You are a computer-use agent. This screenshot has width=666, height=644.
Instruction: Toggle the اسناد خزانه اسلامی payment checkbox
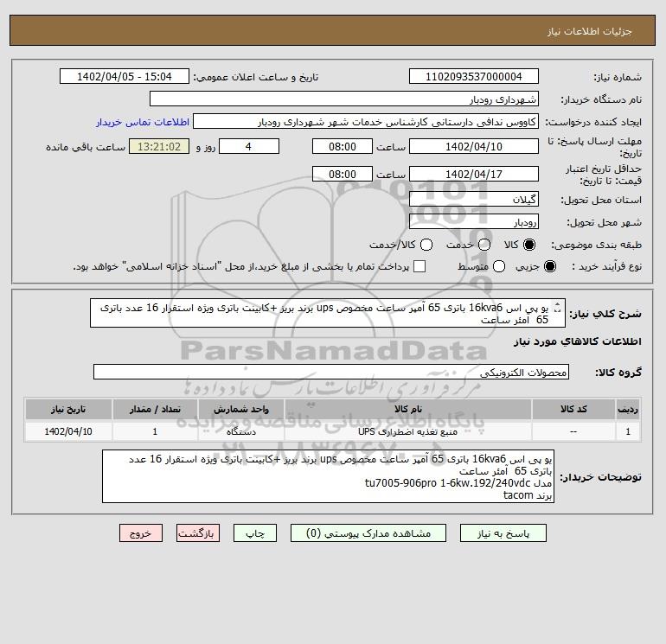pos(419,266)
